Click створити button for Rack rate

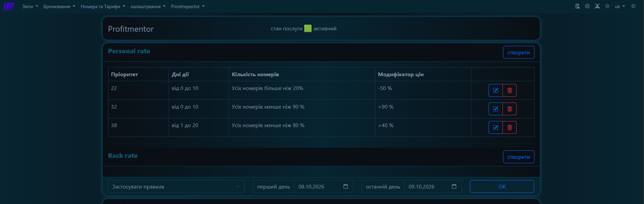tap(519, 157)
